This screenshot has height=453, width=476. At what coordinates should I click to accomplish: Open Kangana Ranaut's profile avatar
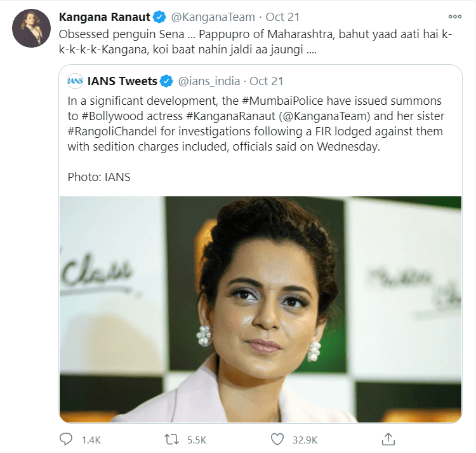pos(30,28)
